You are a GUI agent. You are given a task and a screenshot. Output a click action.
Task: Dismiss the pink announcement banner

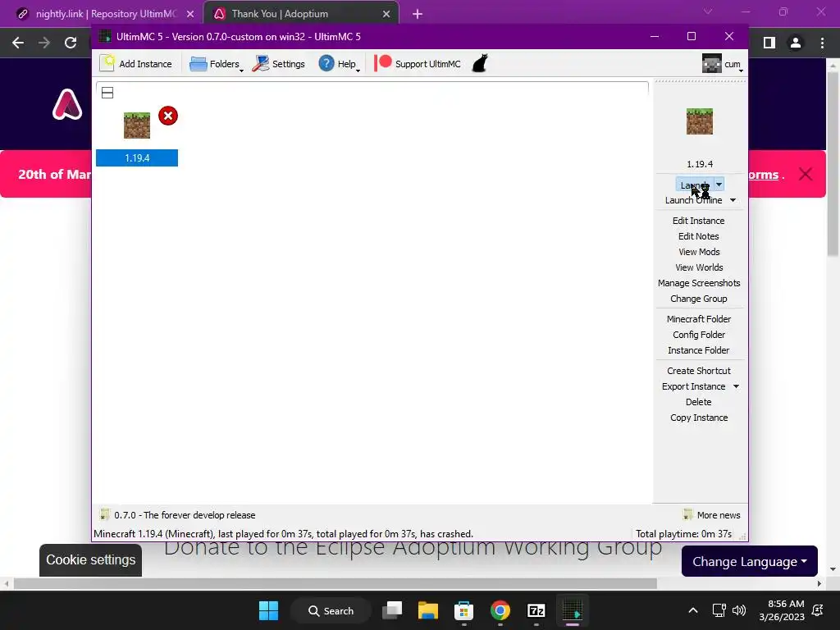(806, 174)
